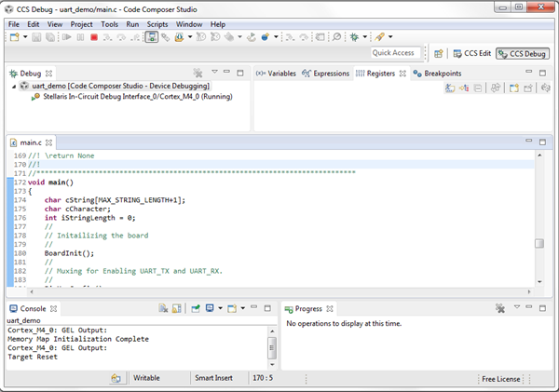559x392 pixels.
Task: Open the Tools menu
Action: pyautogui.click(x=109, y=24)
